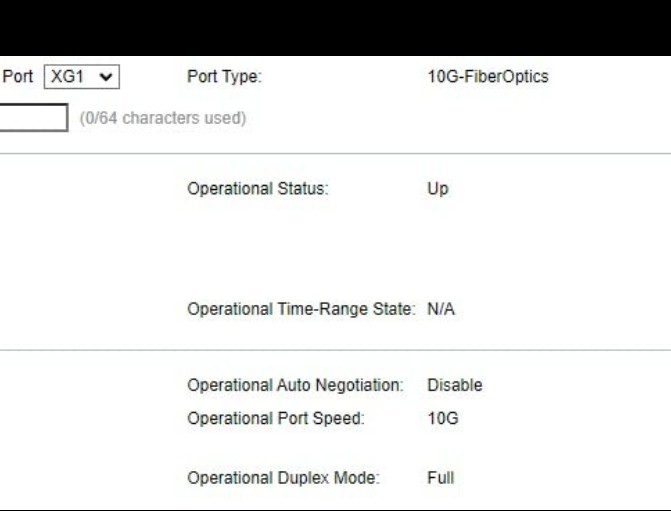Click the "Operational Port Speed:" label
671x511 pixels.
coord(276,418)
